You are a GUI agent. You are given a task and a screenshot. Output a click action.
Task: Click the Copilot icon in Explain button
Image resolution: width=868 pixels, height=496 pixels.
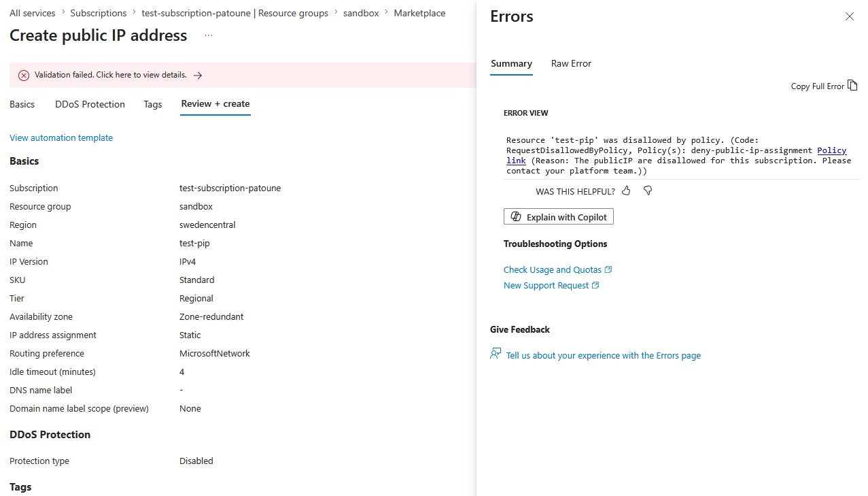tap(516, 217)
